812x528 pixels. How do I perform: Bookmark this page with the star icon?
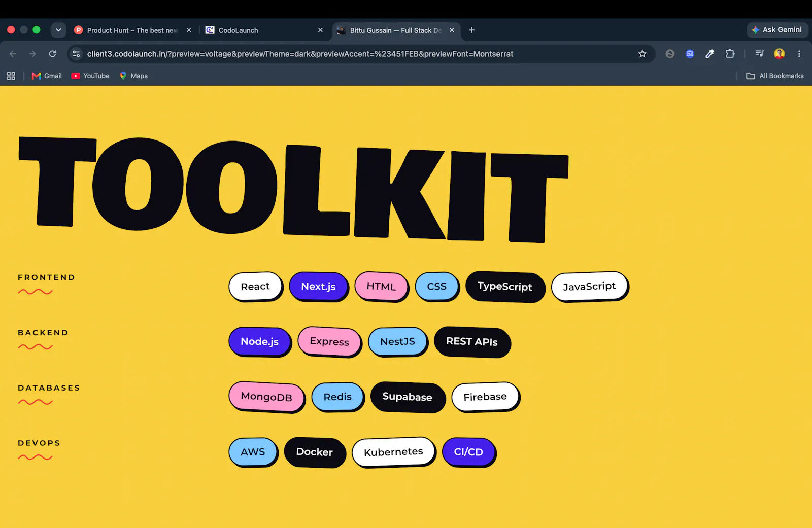click(642, 54)
